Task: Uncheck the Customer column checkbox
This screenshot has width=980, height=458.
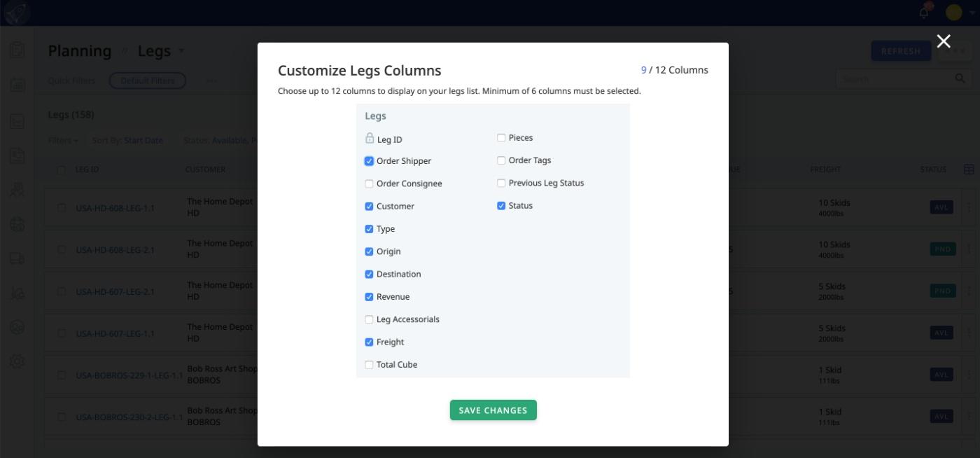Action: coord(369,207)
